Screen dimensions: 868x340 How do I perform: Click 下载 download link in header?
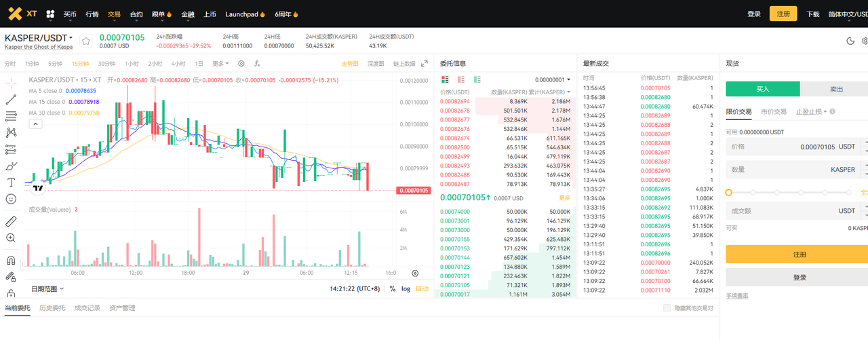(x=813, y=14)
